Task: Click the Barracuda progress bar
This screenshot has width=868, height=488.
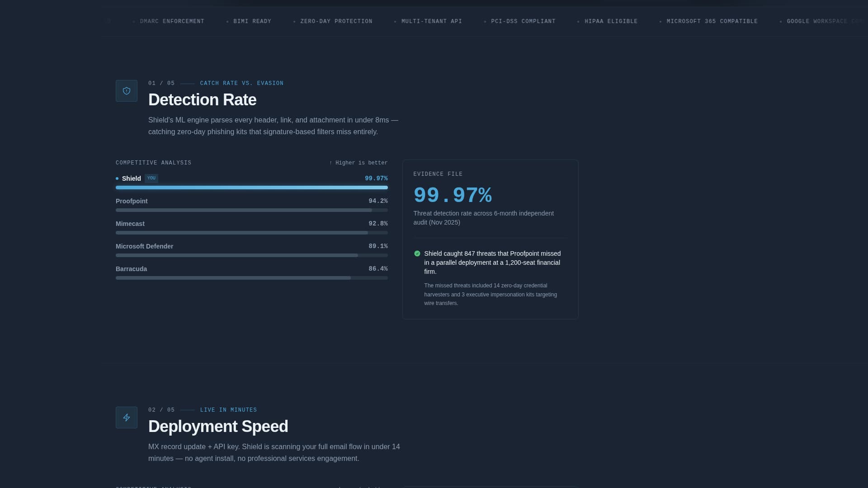Action: point(252,278)
